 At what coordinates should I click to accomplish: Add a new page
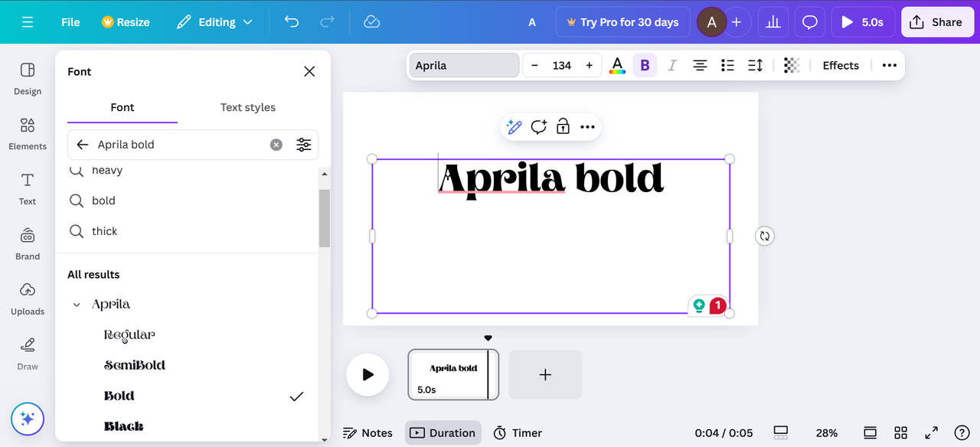[545, 375]
